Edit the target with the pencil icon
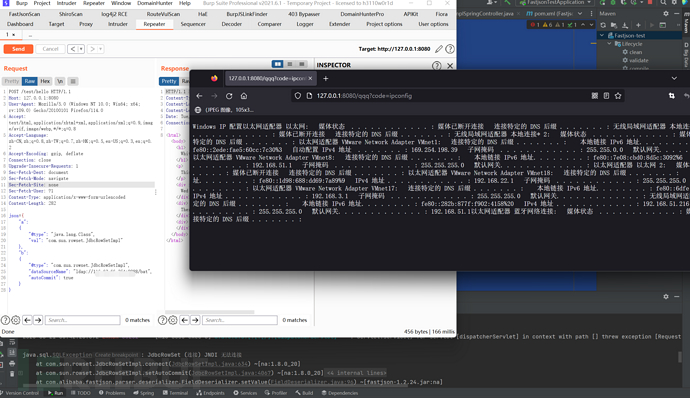The width and height of the screenshot is (690, 398). pyautogui.click(x=439, y=49)
